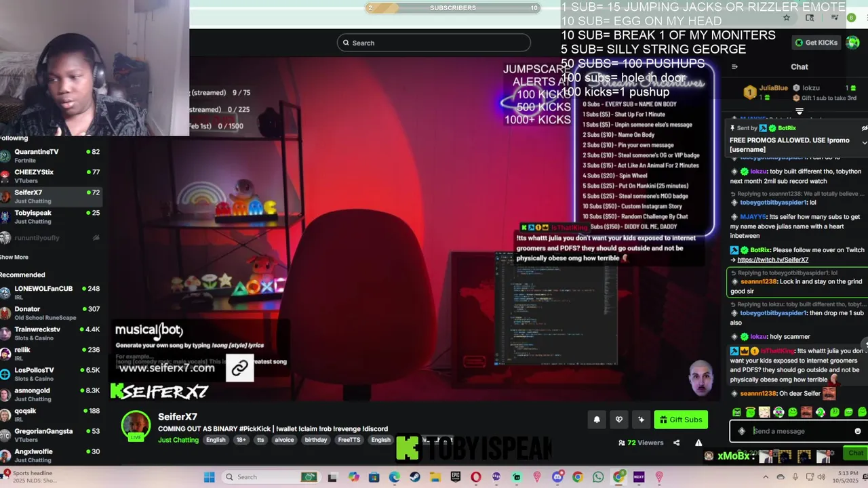Click the share icon beside viewer count
Screen dimensions: 868x488
coord(676,443)
